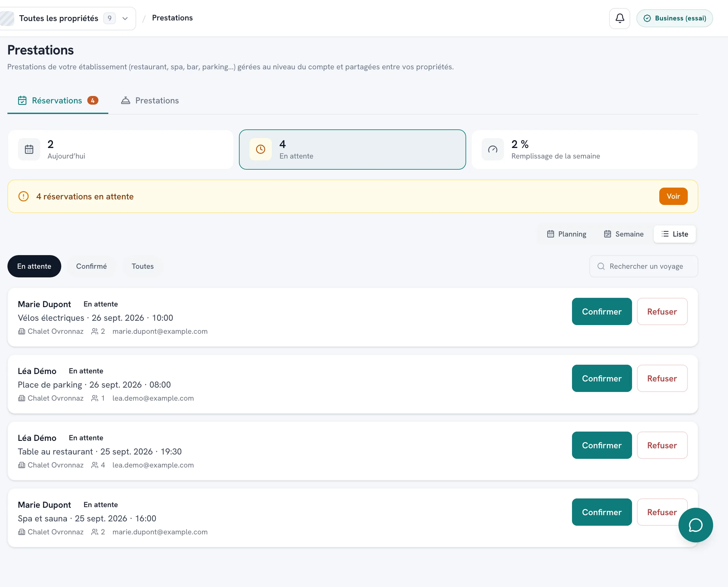
Task: Click the building icon in Table au restaurant row
Action: (22, 465)
